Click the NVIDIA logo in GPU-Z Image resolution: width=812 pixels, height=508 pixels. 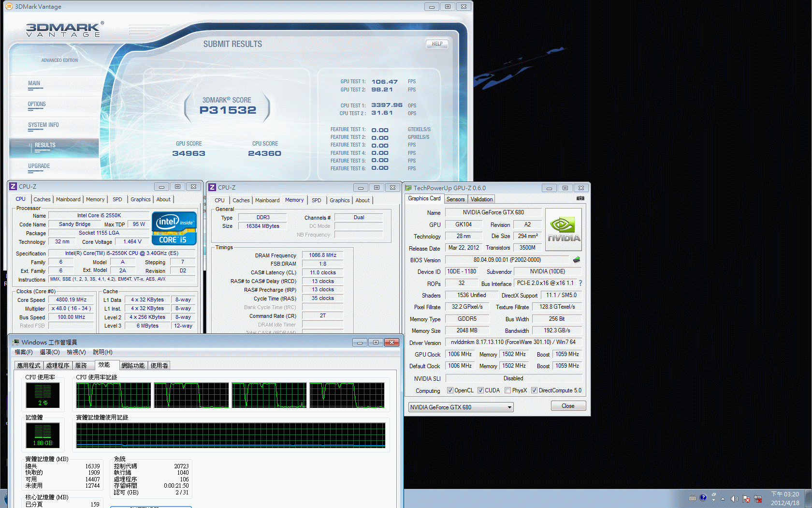click(564, 229)
